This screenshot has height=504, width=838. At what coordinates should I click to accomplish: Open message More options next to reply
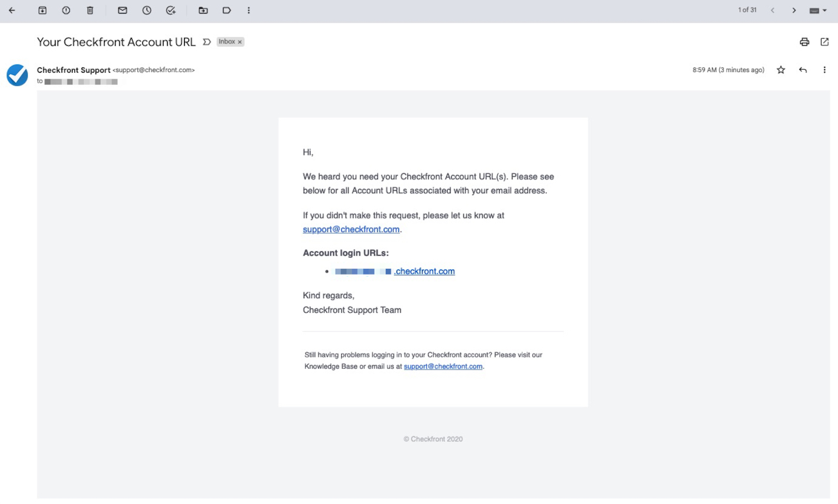tap(824, 70)
